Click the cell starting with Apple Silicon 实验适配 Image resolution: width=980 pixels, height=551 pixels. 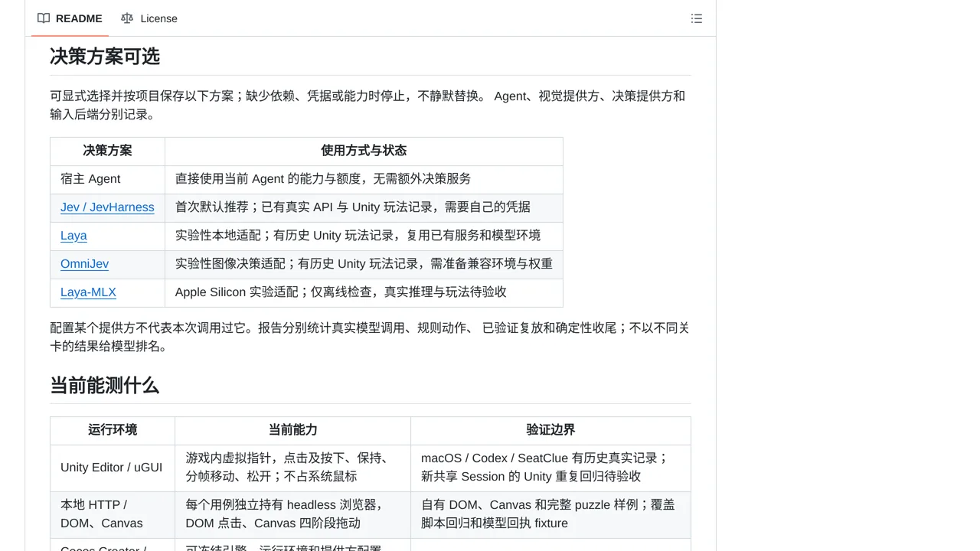[x=364, y=292]
